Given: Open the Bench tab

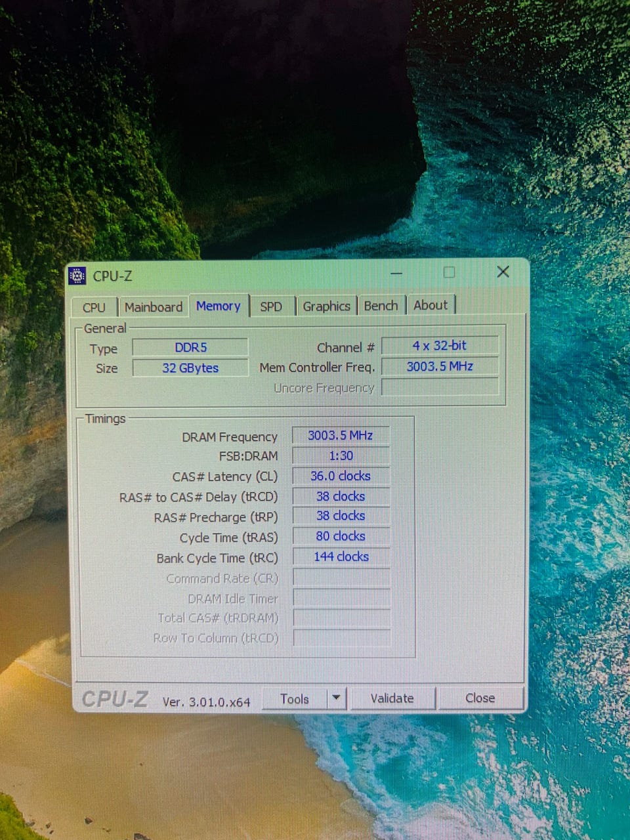Looking at the screenshot, I should point(381,306).
